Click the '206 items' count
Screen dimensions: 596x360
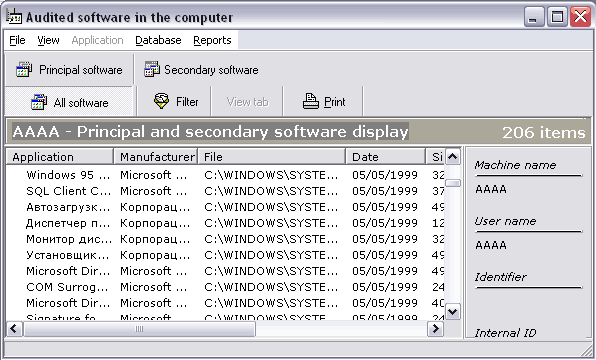544,132
